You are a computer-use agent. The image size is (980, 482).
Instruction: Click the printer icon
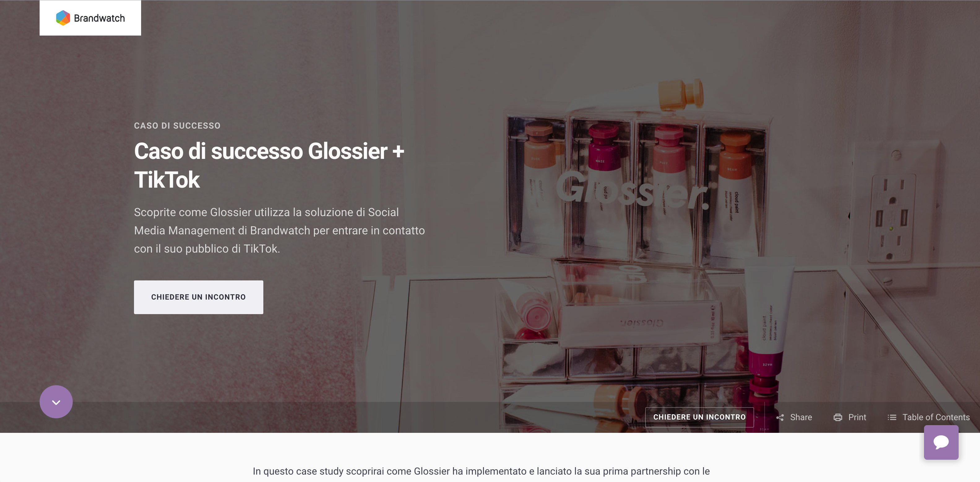tap(838, 417)
